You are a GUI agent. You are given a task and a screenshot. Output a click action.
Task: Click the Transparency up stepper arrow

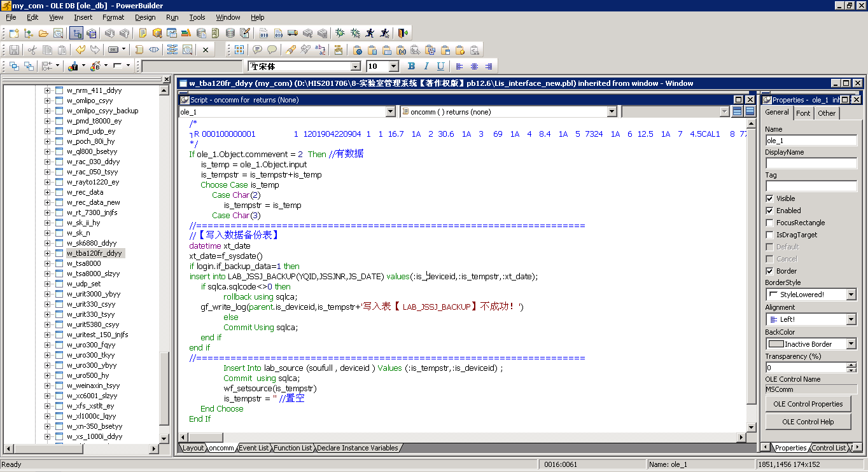(x=851, y=364)
